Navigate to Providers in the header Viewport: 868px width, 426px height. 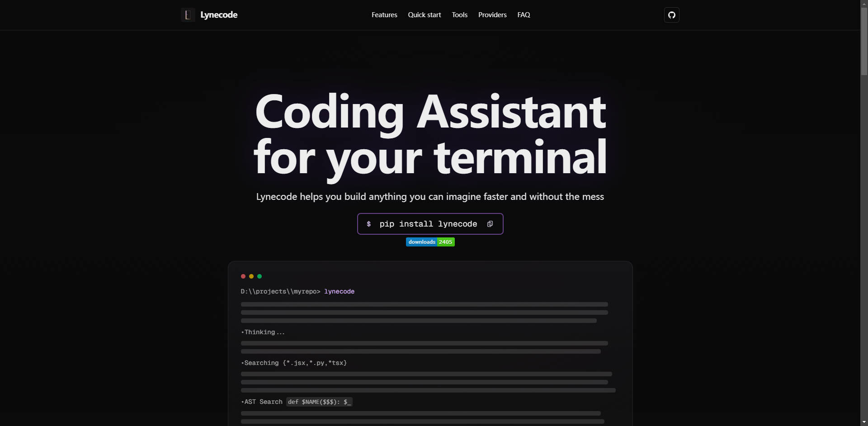coord(492,15)
